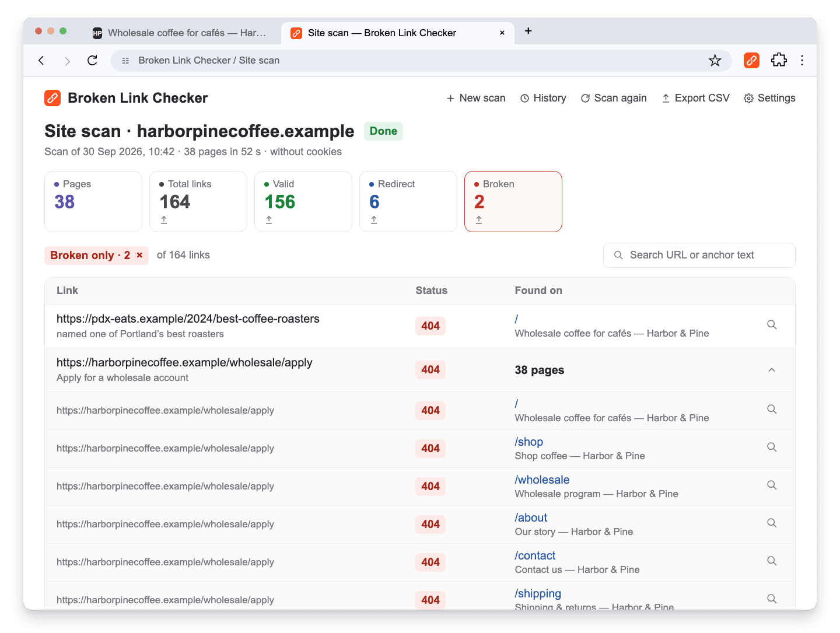840x633 pixels.
Task: Go back to the previous page
Action: 41,61
